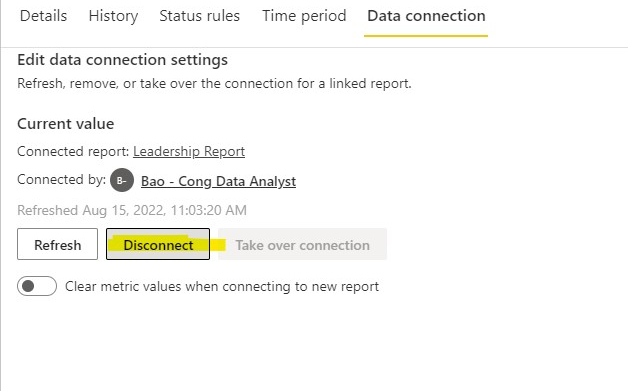Image resolution: width=628 pixels, height=391 pixels.
Task: Click Take over connection button
Action: 302,244
